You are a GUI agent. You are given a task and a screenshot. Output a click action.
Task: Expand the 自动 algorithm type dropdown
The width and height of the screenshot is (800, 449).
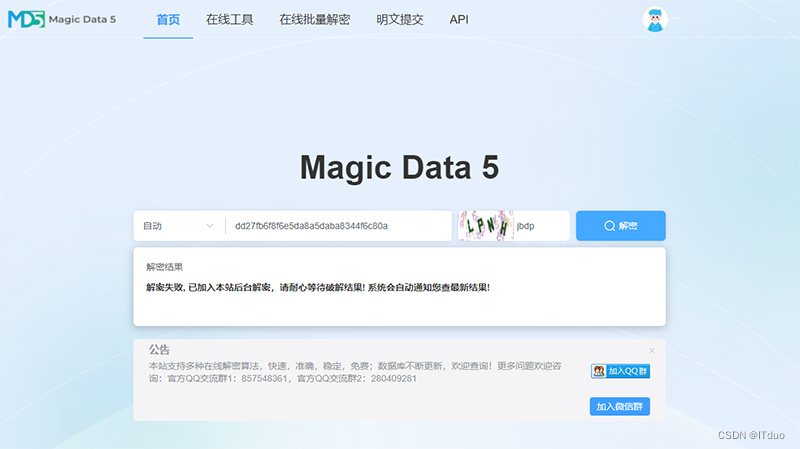178,226
